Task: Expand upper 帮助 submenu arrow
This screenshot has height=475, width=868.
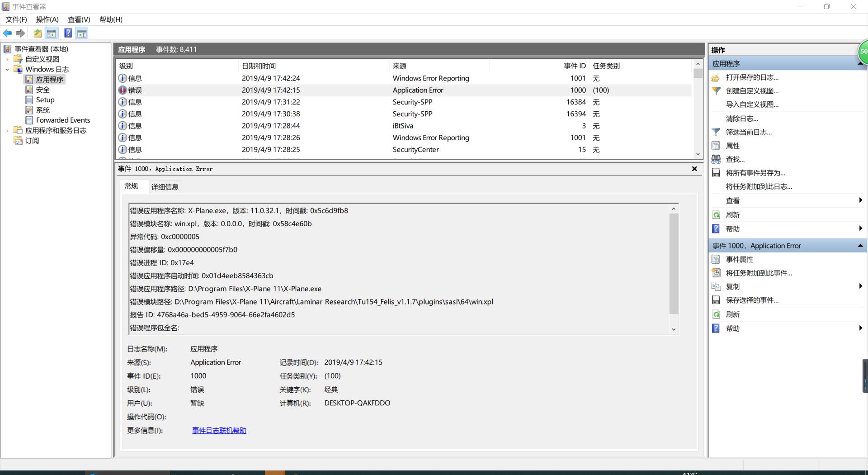Action: click(860, 228)
